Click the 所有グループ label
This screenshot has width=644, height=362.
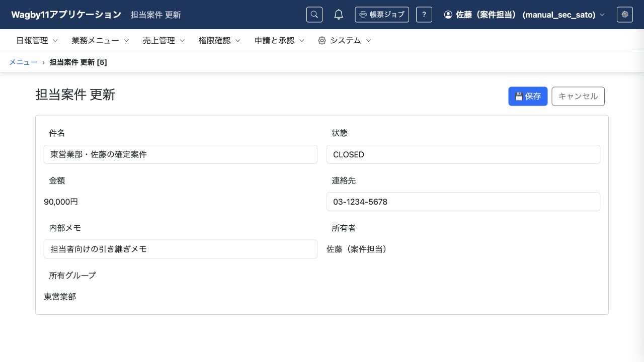[72, 276]
